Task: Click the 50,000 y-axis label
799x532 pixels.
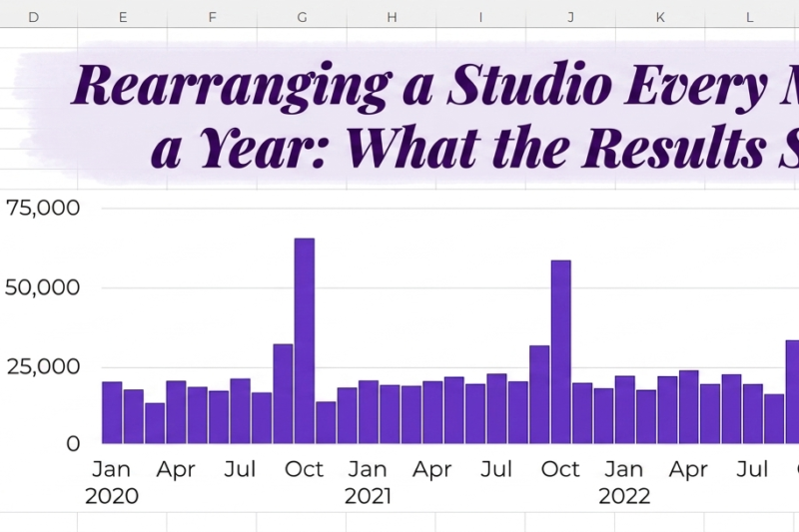Action: 42,287
